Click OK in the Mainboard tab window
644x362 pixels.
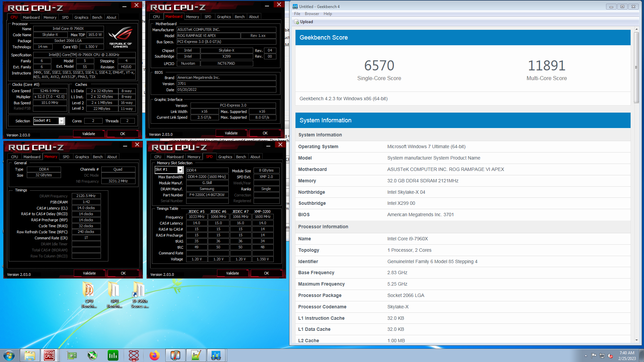265,133
